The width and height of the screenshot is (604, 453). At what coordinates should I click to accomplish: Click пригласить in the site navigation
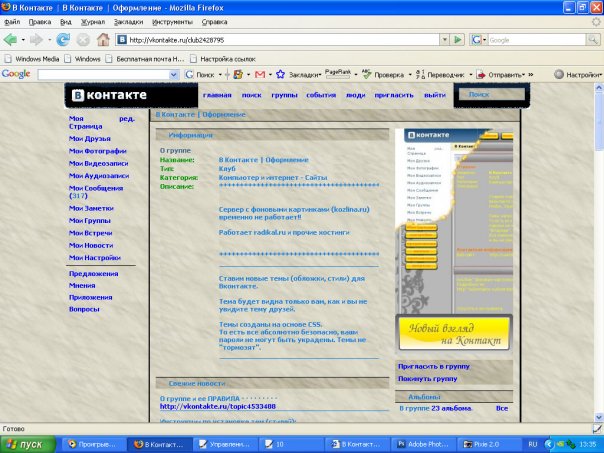[x=394, y=95]
